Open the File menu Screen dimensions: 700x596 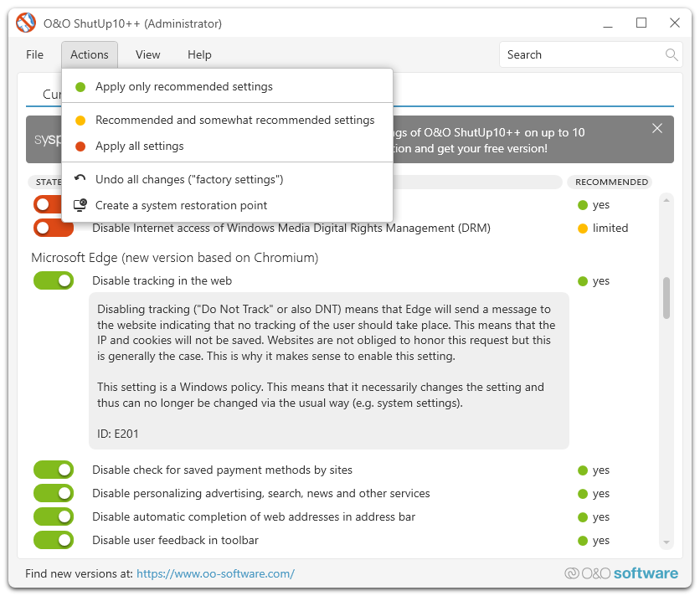pyautogui.click(x=34, y=55)
